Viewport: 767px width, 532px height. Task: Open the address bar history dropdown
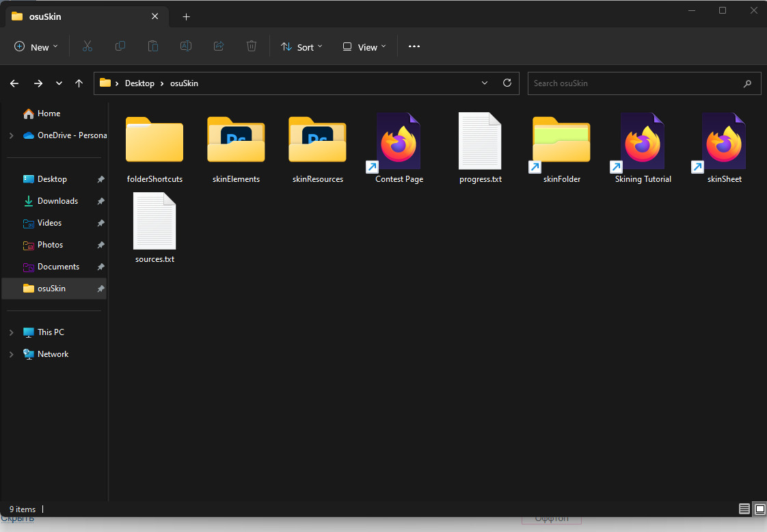coord(485,83)
